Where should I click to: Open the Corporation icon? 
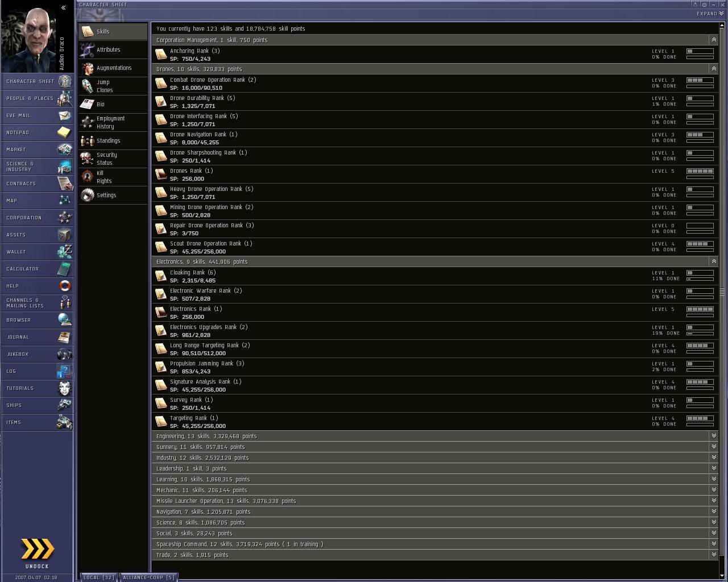click(x=65, y=218)
